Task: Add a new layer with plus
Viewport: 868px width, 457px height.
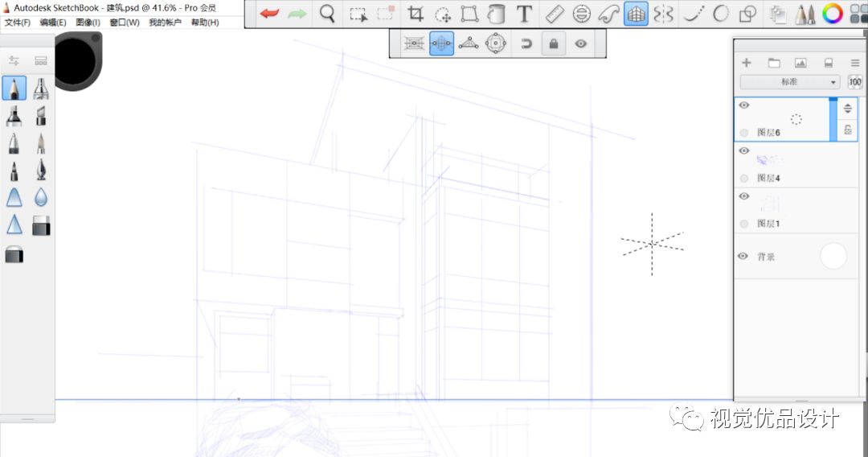Action: point(746,63)
